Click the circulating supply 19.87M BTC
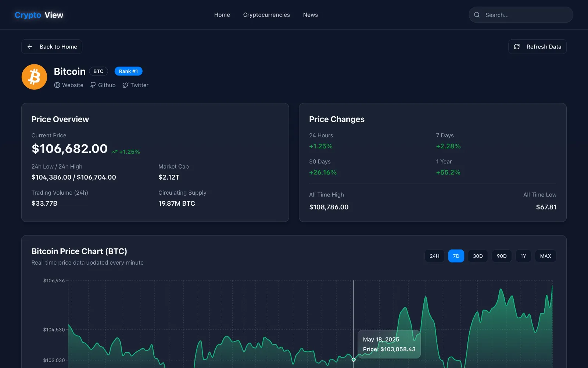588x368 pixels. 177,204
